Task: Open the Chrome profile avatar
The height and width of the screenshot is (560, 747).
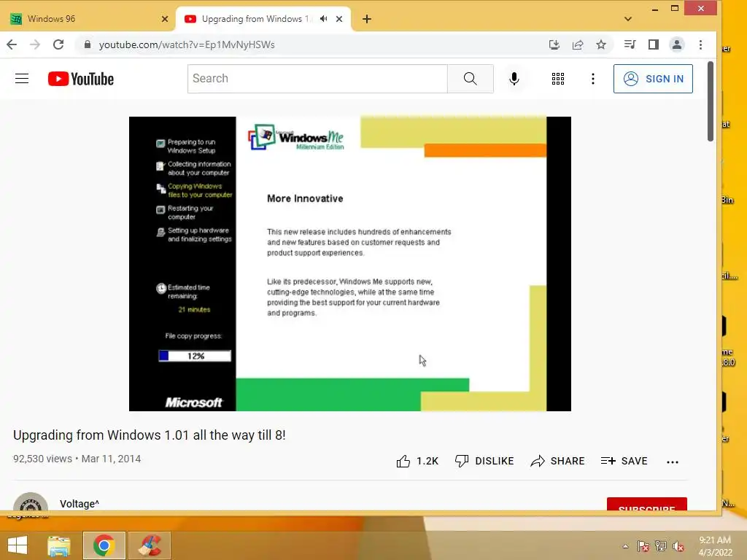Action: [x=676, y=44]
